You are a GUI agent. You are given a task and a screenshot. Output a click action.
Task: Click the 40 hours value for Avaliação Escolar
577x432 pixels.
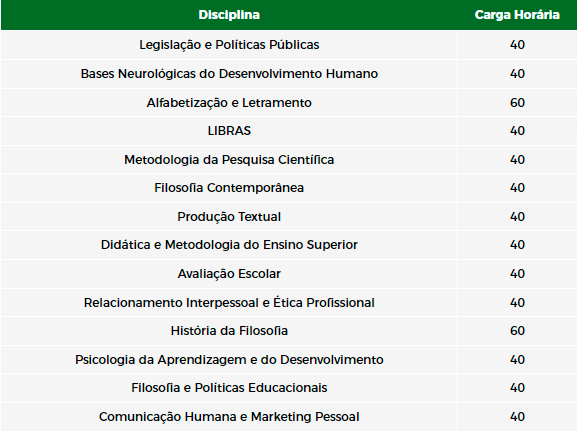click(x=517, y=274)
